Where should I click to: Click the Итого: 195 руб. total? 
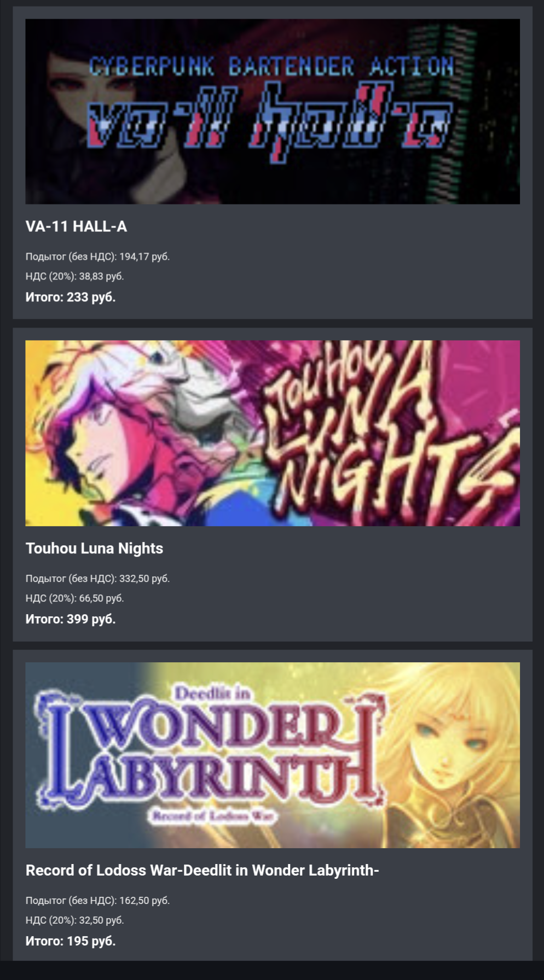pyautogui.click(x=71, y=941)
